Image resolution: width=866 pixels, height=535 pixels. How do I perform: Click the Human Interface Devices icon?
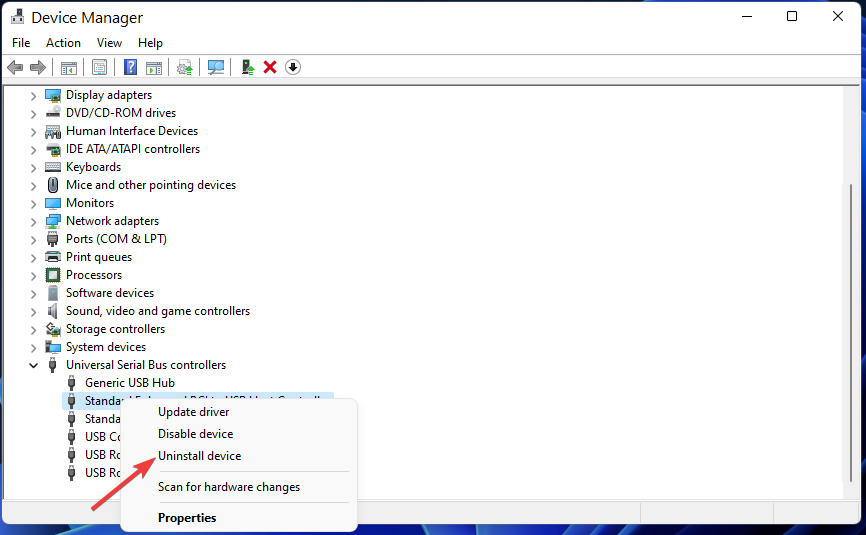tap(53, 131)
